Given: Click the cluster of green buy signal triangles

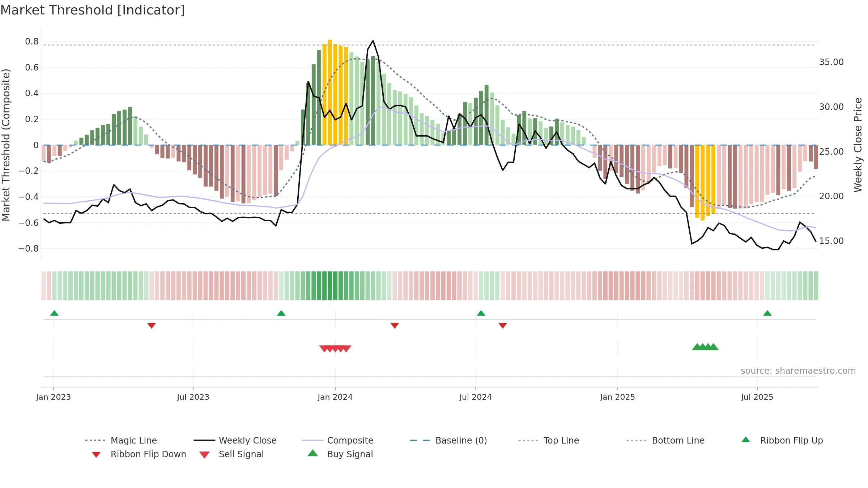Looking at the screenshot, I should pyautogui.click(x=705, y=347).
